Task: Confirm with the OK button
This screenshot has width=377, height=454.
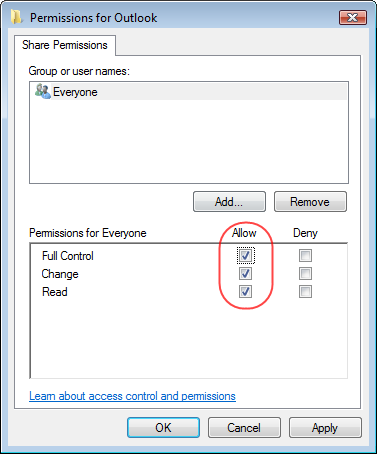Action: point(163,428)
